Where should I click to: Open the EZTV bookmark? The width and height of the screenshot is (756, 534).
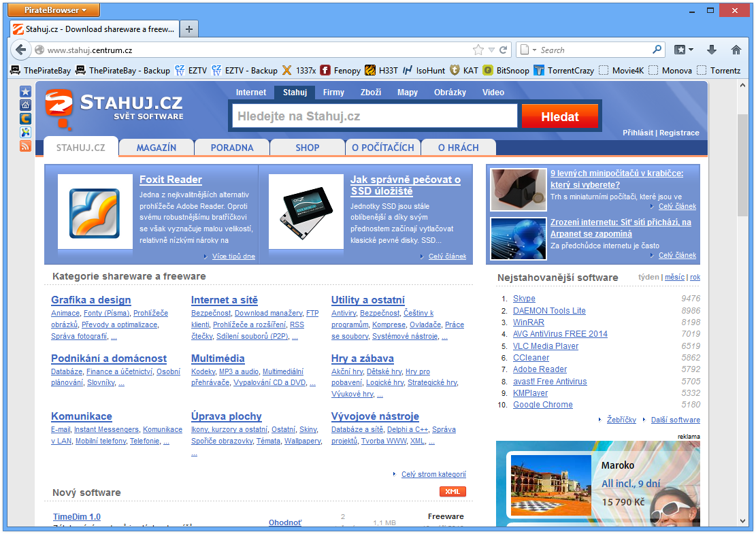click(x=191, y=70)
